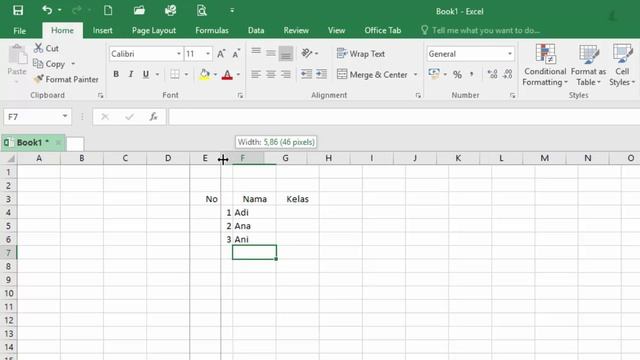The height and width of the screenshot is (360, 640).
Task: Paste clipboard contents
Action: pyautogui.click(x=17, y=60)
